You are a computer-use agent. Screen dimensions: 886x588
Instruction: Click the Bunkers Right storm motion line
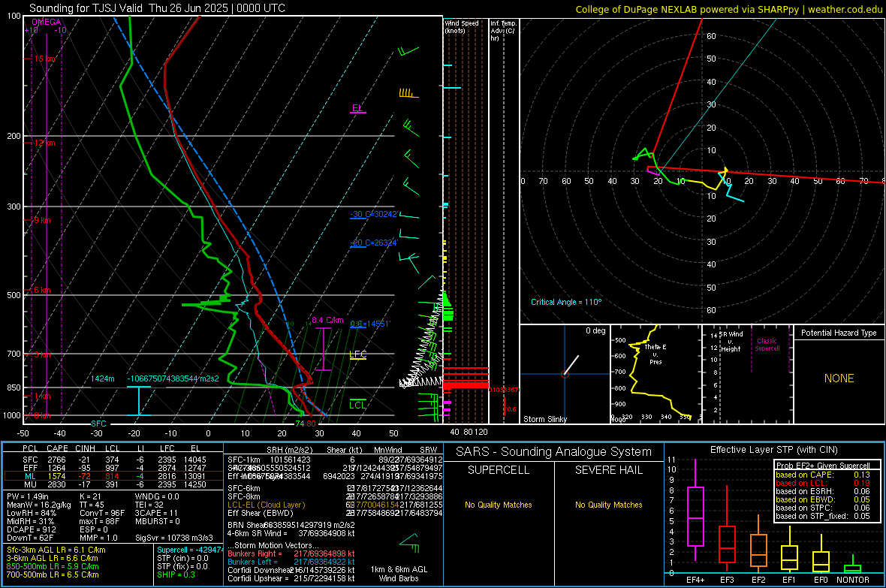tap(291, 553)
